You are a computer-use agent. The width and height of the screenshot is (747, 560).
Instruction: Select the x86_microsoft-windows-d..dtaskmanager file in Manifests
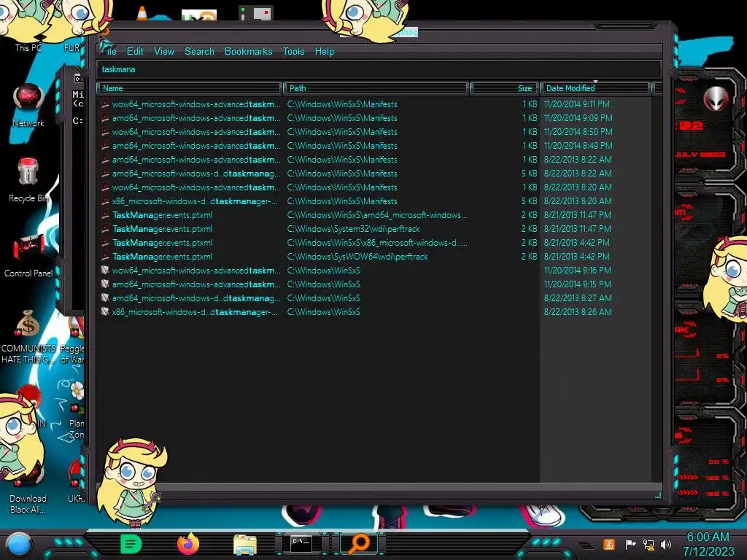point(195,201)
